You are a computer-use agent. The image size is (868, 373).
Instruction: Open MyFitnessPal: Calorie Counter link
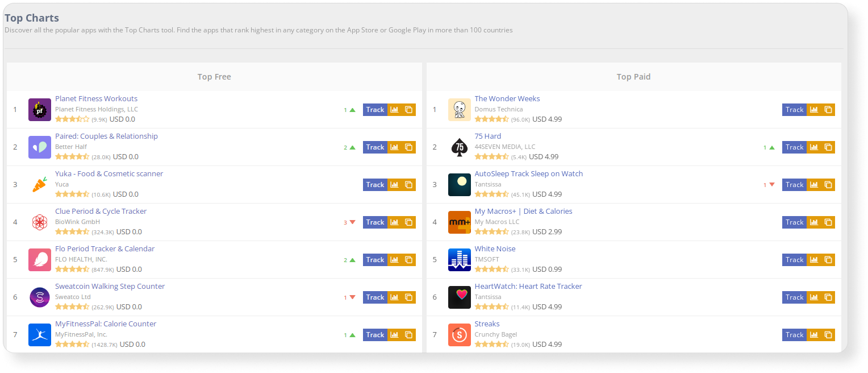(106, 324)
